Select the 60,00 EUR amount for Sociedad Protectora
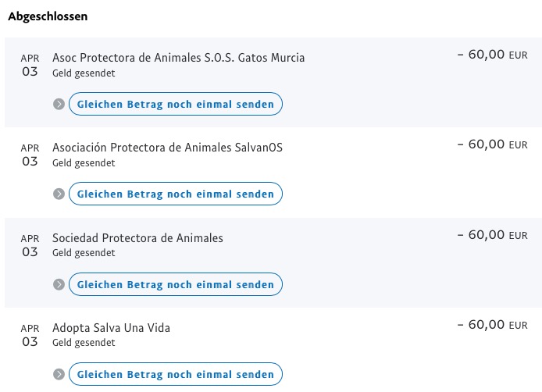The image size is (542, 392). 493,235
